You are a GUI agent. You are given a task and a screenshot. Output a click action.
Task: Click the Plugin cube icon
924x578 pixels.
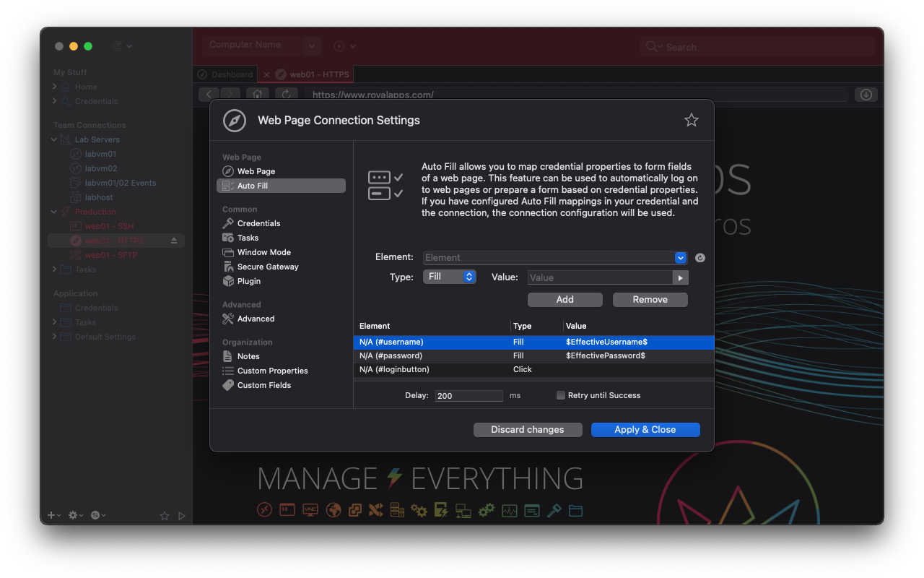pyautogui.click(x=228, y=281)
